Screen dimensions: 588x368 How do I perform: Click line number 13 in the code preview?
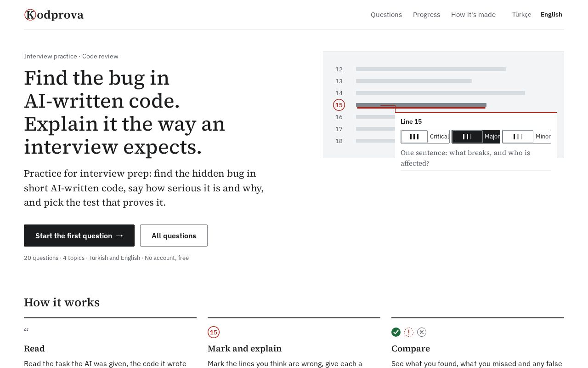339,81
